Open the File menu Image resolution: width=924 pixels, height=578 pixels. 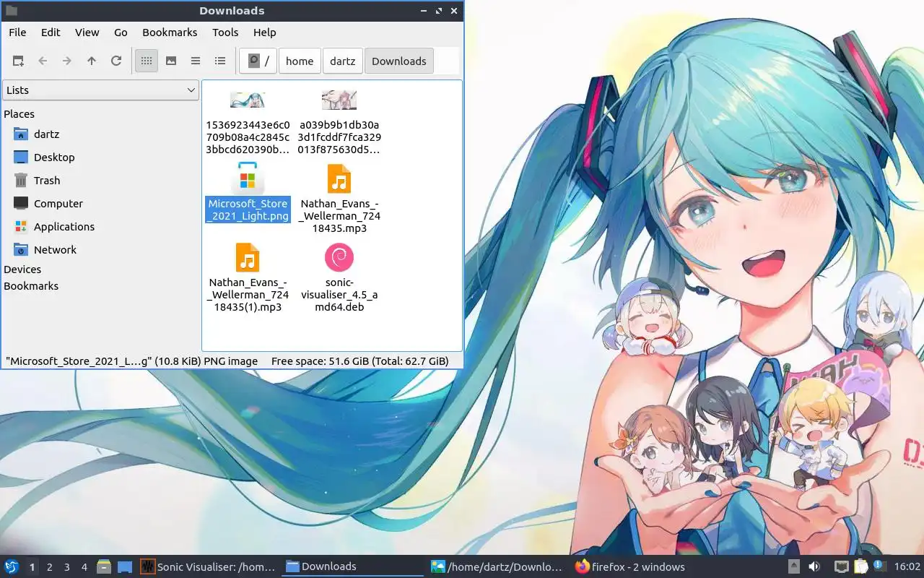(x=17, y=33)
